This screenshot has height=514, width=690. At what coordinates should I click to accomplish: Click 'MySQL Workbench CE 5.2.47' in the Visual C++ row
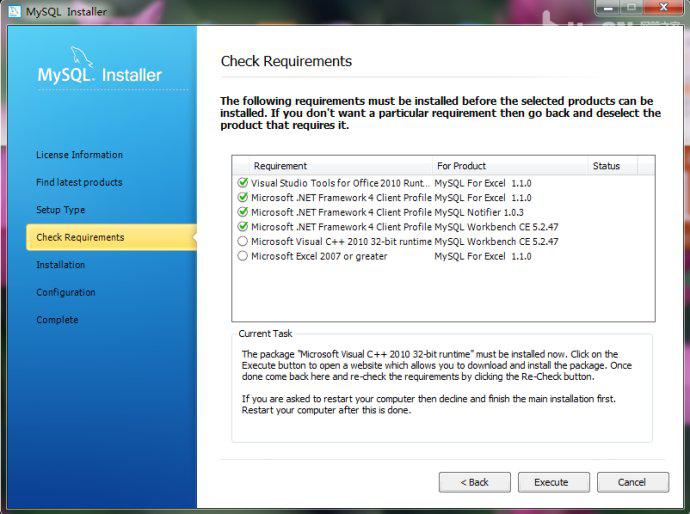(x=496, y=242)
